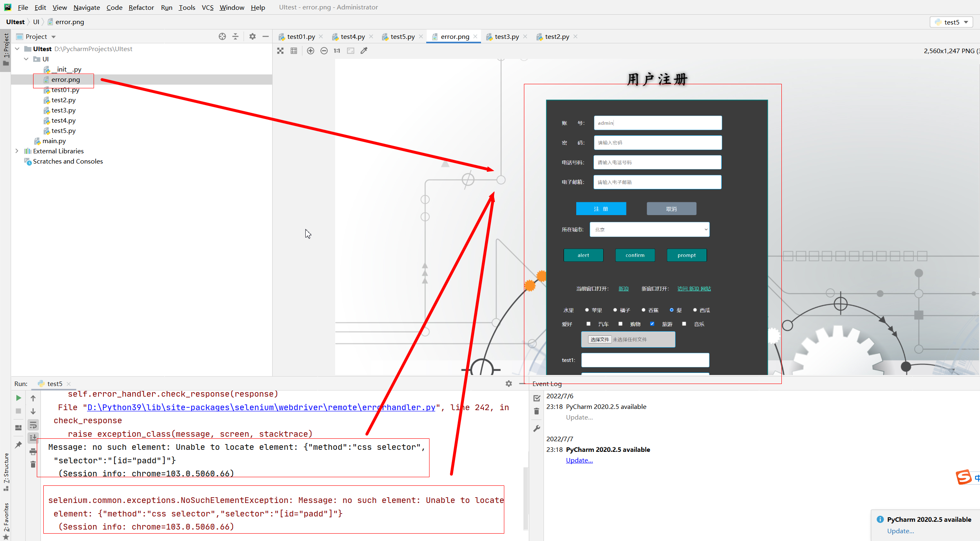
Task: Select test4.py in the project tree
Action: coord(63,120)
